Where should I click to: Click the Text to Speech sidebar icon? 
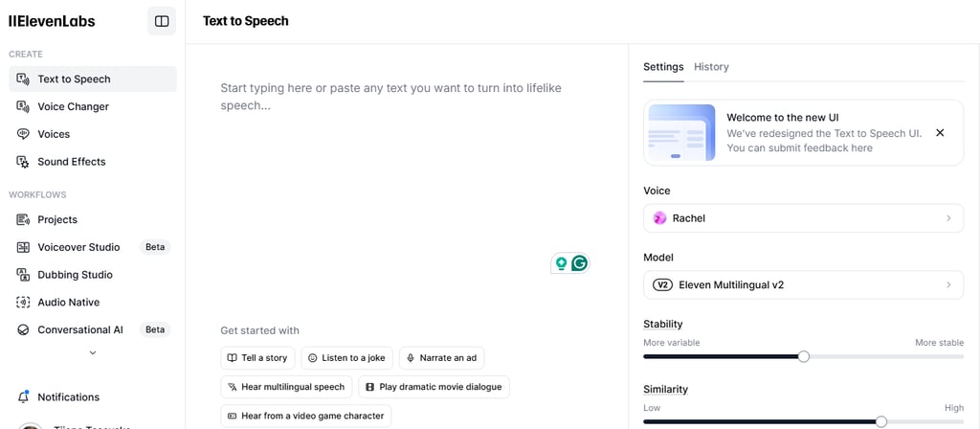23,79
